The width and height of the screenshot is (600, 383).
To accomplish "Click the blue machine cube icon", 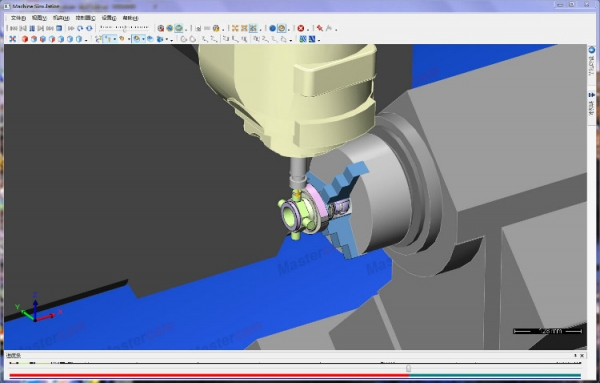I will click(160, 39).
